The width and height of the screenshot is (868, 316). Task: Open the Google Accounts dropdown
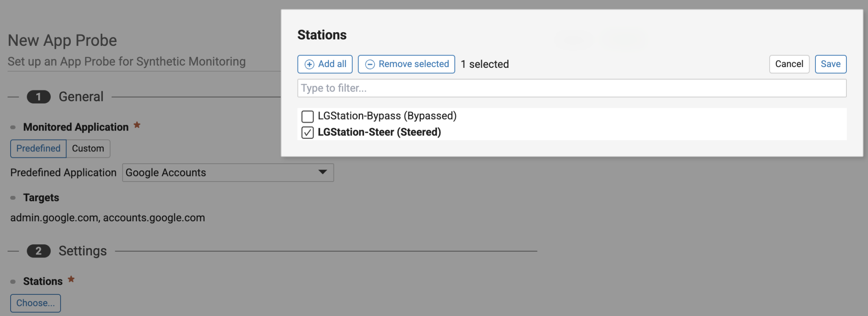228,173
